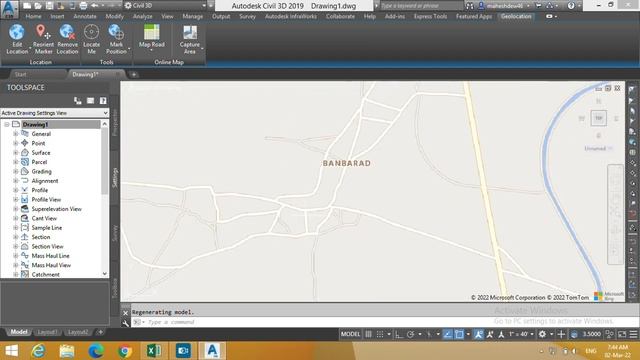Screen dimensions: 640x360
Task: Close the command line with X
Action: 125,313
